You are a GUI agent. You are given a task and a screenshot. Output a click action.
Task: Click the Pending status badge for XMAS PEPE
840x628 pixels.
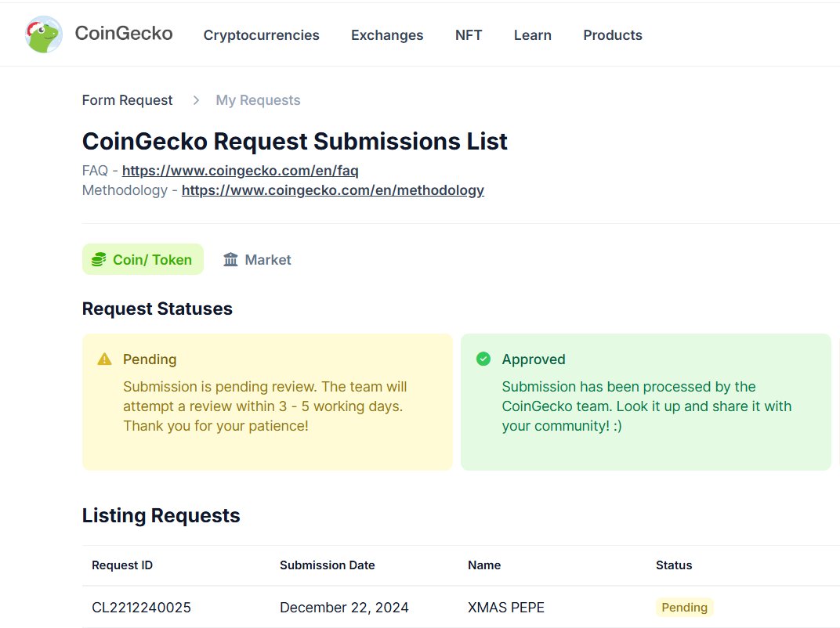[x=685, y=608]
